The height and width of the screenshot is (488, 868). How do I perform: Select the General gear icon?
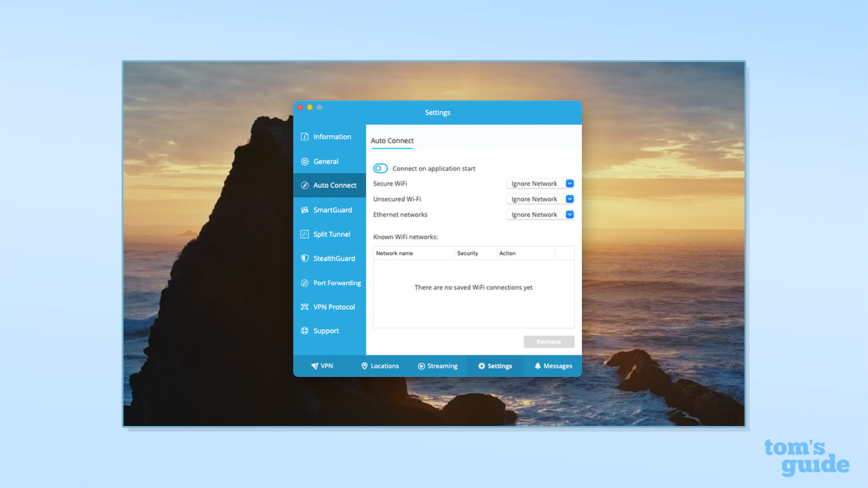click(305, 162)
